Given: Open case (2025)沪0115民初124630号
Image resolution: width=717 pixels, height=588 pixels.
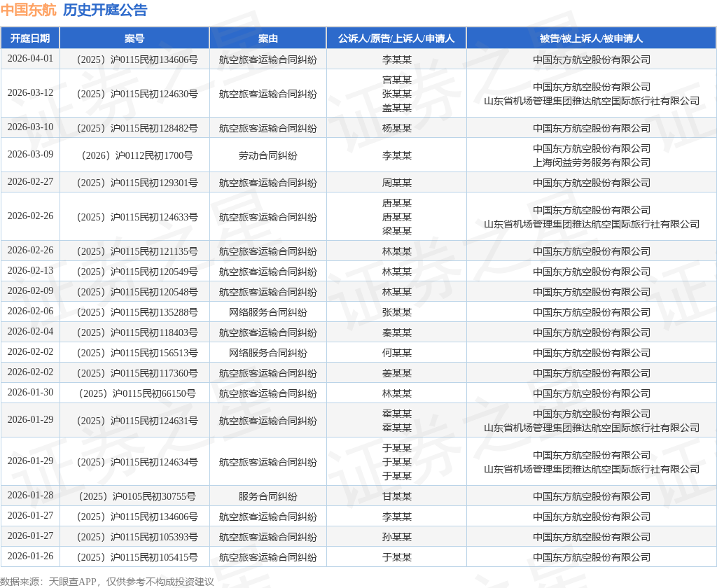Looking at the screenshot, I should coord(134,94).
